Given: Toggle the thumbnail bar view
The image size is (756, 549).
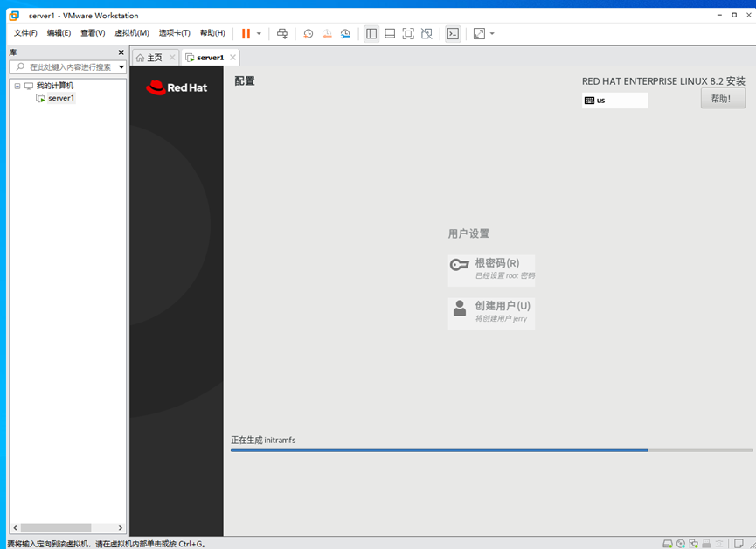Looking at the screenshot, I should click(x=390, y=34).
